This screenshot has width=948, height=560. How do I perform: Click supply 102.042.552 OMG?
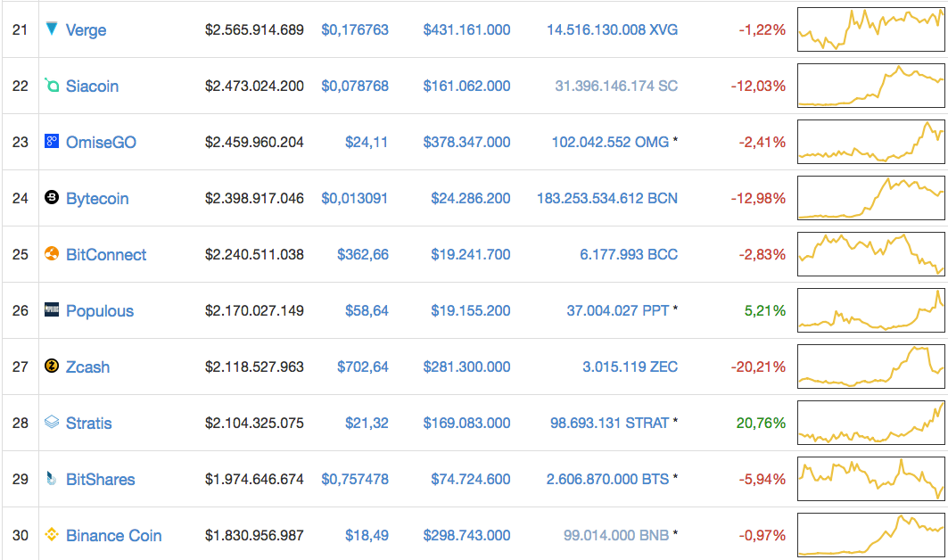610,142
